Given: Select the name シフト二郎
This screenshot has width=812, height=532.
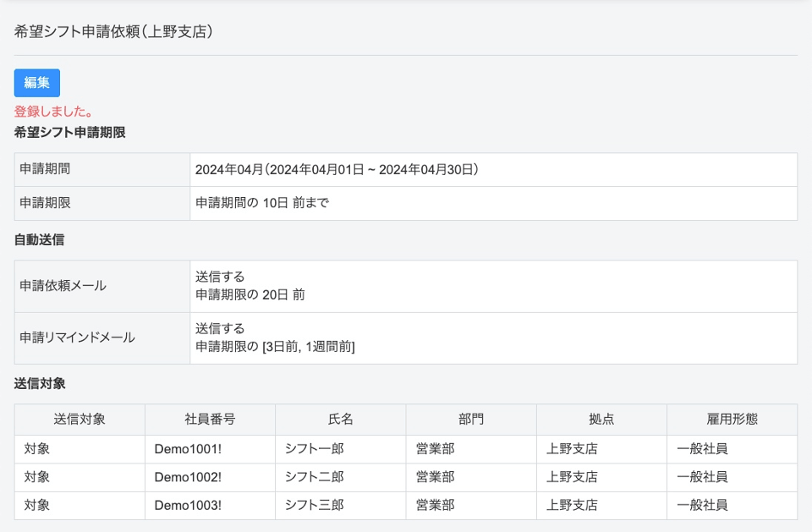Looking at the screenshot, I should pyautogui.click(x=314, y=477).
